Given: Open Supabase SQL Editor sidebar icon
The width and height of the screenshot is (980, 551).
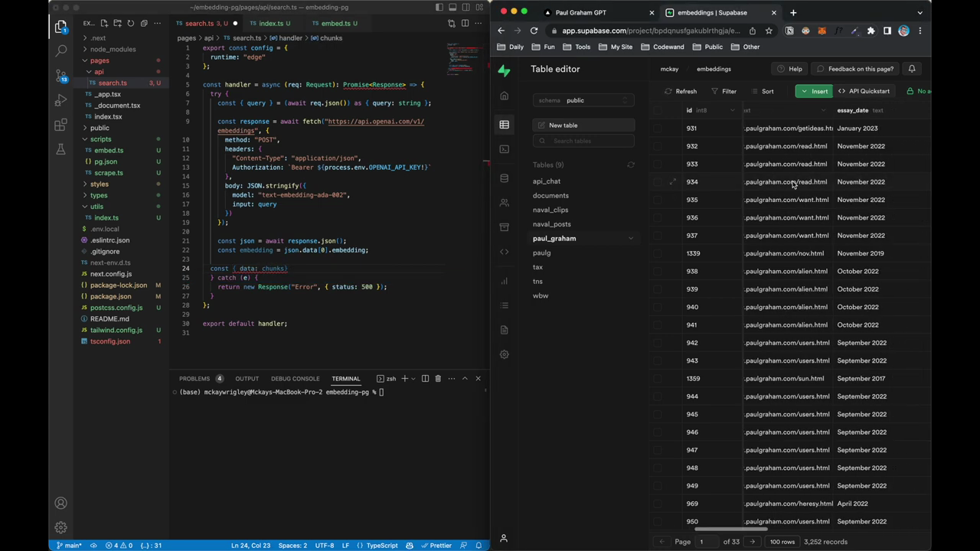Looking at the screenshot, I should 504,149.
